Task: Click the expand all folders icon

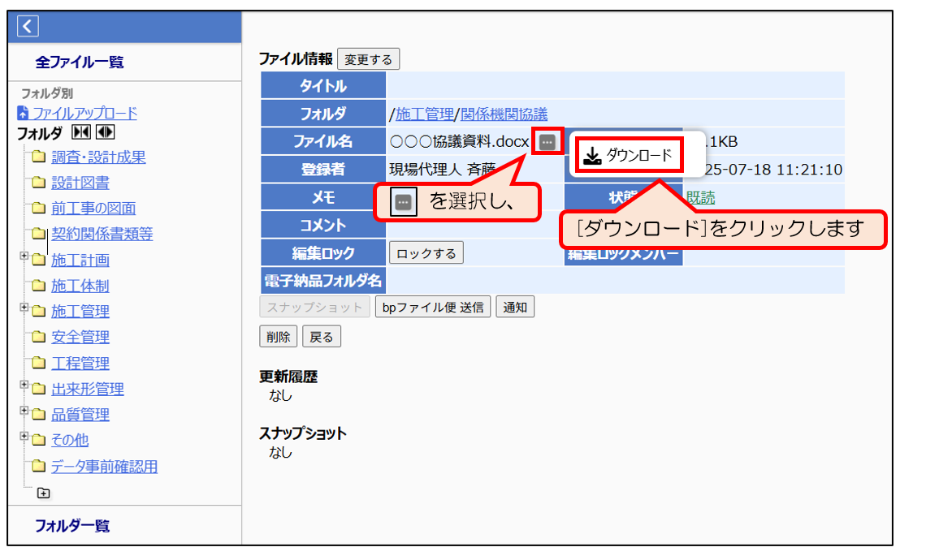Action: coord(105,132)
